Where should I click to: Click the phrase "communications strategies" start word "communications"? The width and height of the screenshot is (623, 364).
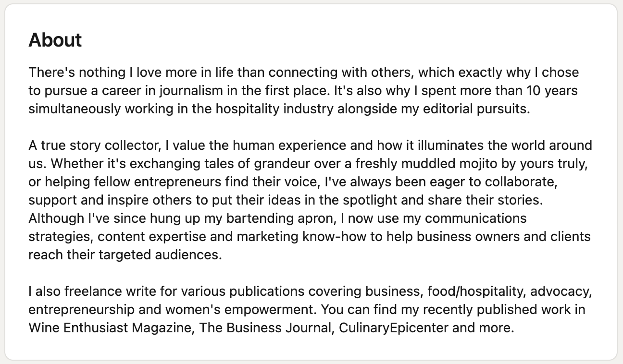pyautogui.click(x=476, y=218)
